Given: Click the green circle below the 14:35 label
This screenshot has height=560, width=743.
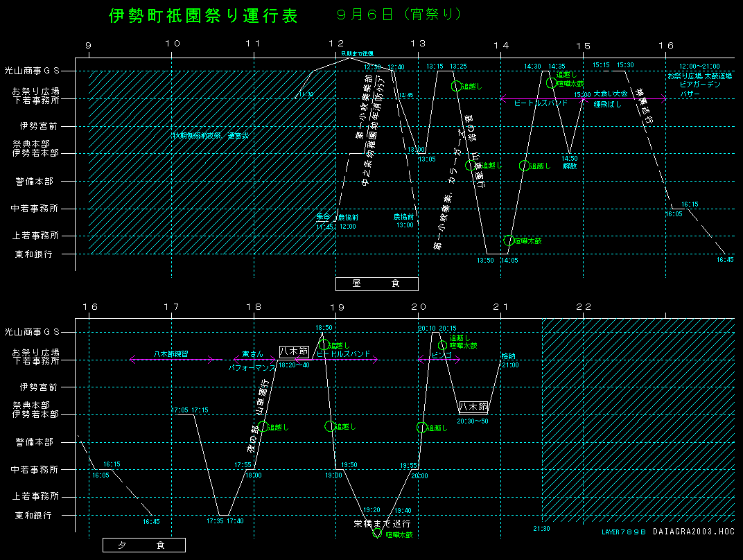Looking at the screenshot, I should coord(551,83).
